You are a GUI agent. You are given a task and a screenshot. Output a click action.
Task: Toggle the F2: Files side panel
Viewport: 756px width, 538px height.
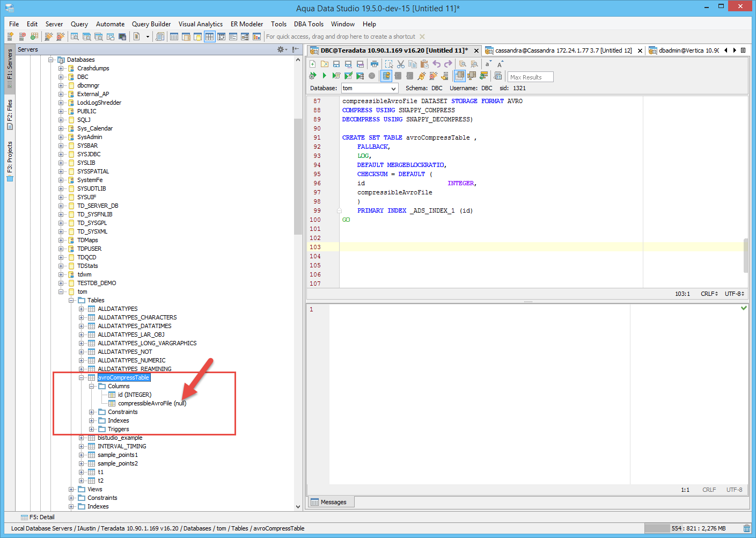[x=10, y=114]
